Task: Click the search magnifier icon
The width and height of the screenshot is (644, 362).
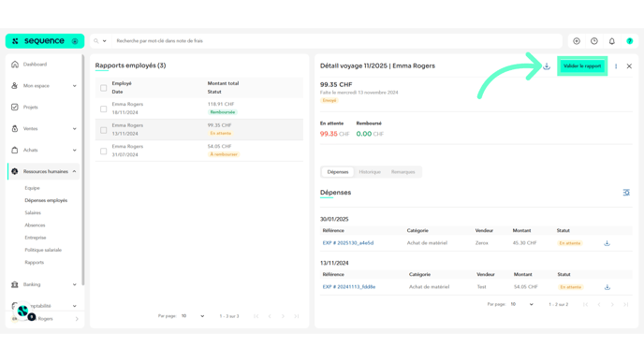Action: (x=96, y=41)
